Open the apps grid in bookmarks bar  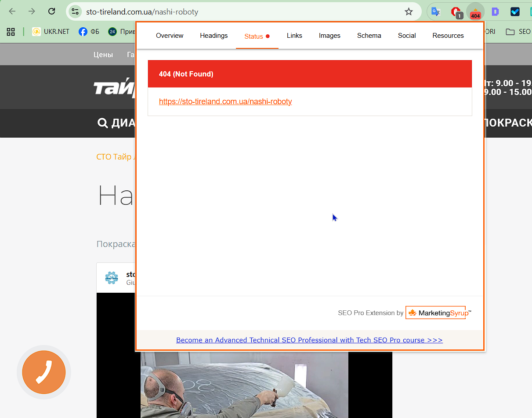coord(11,32)
